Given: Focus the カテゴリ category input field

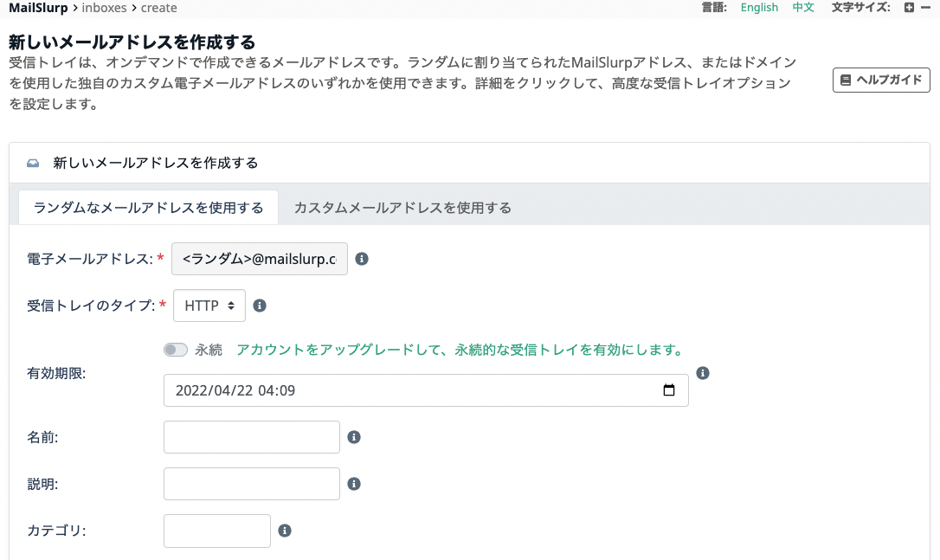Looking at the screenshot, I should (x=217, y=531).
